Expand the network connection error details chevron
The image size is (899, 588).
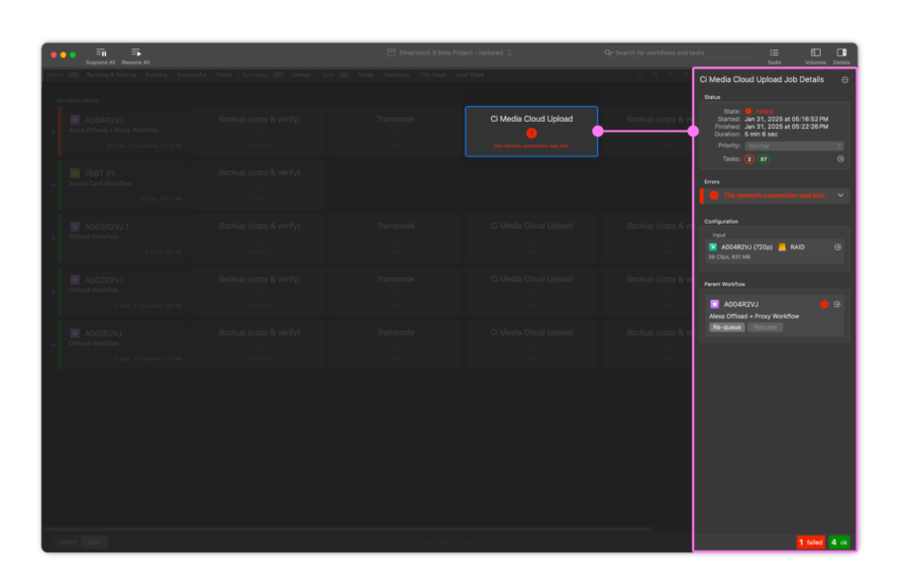[841, 195]
